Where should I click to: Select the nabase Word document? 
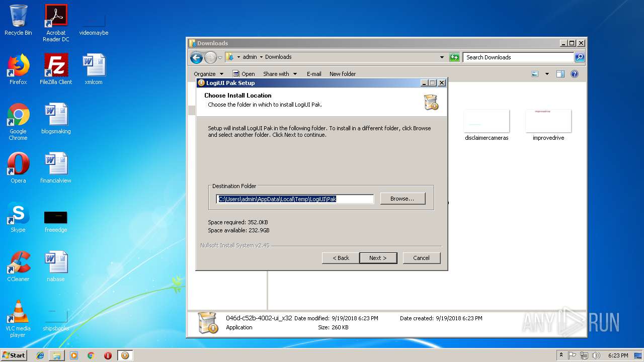56,266
